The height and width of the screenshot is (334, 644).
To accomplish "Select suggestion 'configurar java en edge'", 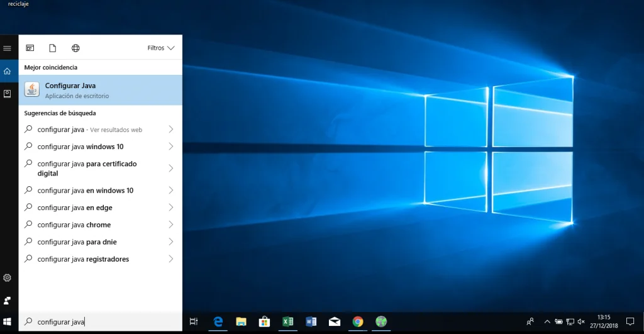I will pyautogui.click(x=100, y=208).
